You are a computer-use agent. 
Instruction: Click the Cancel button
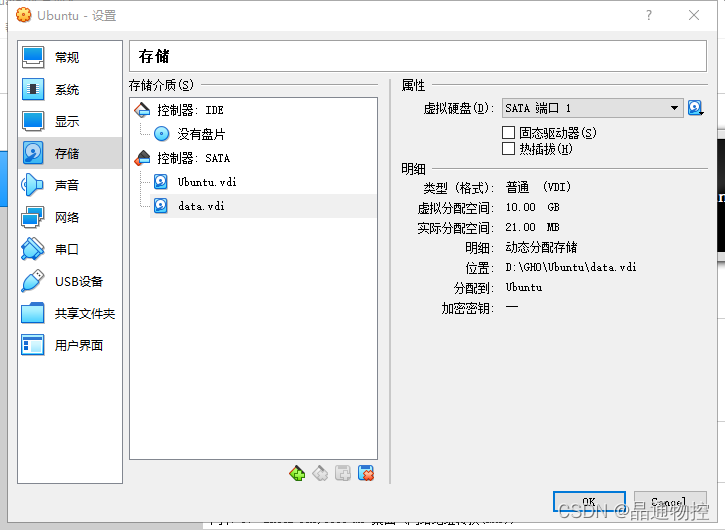pos(670,501)
